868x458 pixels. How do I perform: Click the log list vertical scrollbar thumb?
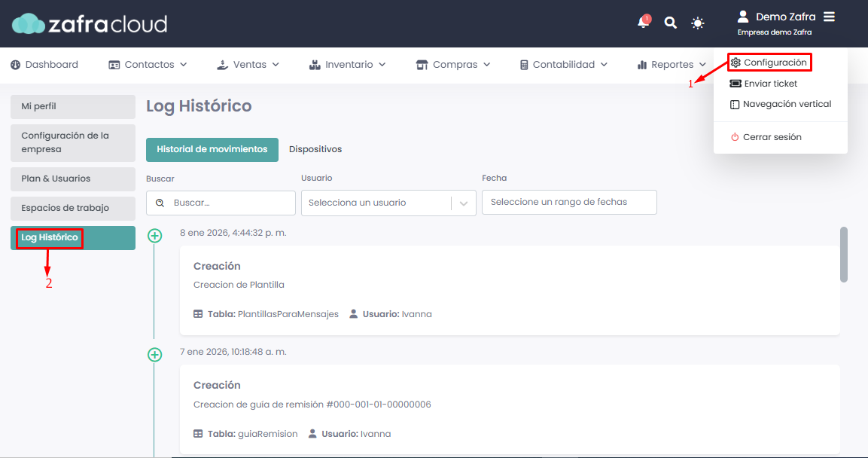click(844, 254)
